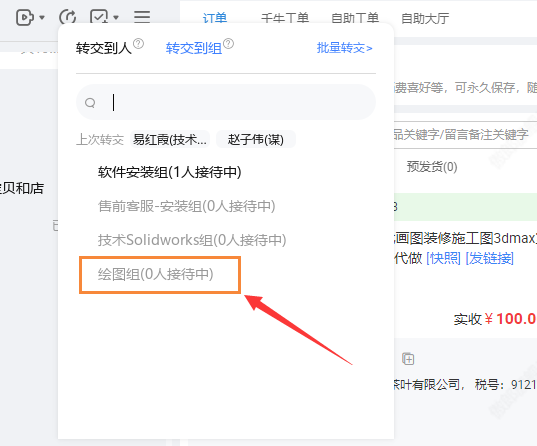537x446 pixels.
Task: Focus the transfer search input field
Action: (226, 102)
